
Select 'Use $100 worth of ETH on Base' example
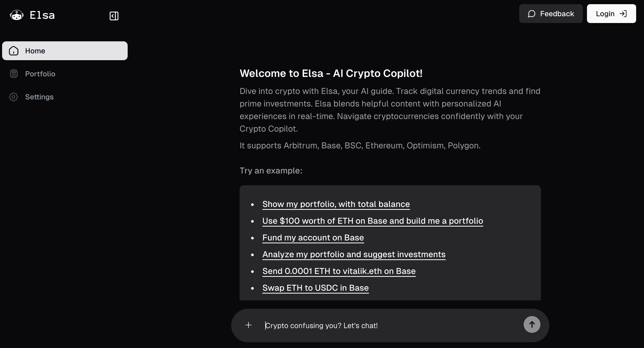click(x=373, y=221)
